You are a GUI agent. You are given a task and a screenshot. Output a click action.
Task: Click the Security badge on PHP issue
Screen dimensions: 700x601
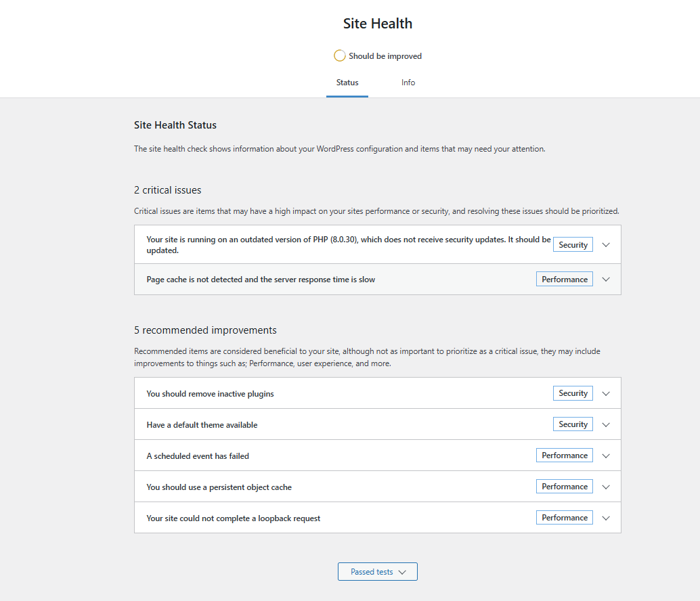coord(573,245)
